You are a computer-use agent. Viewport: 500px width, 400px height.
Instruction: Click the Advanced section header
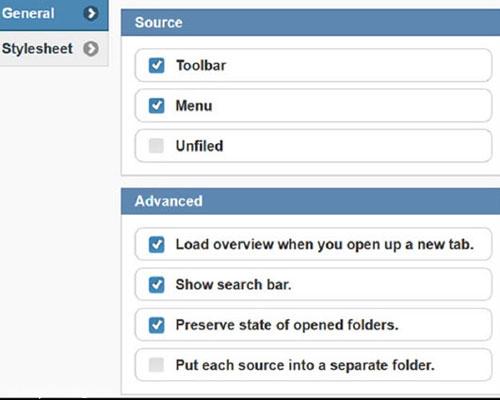click(310, 201)
